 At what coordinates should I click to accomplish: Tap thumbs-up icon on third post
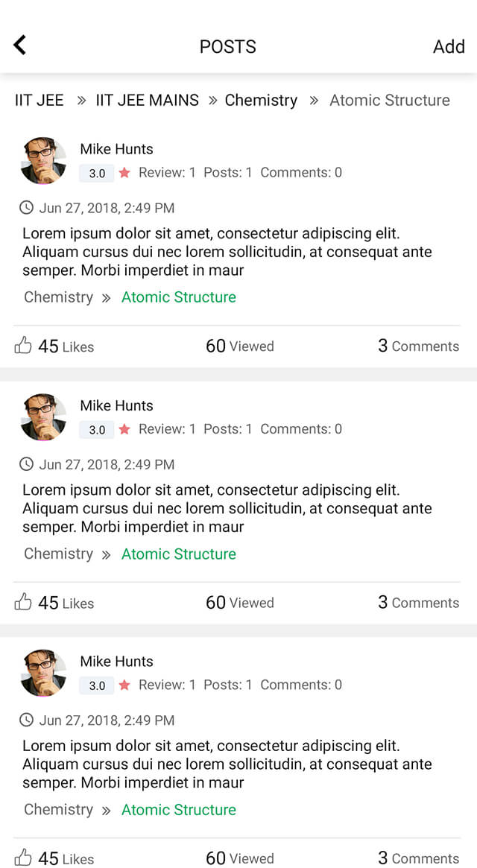click(22, 857)
